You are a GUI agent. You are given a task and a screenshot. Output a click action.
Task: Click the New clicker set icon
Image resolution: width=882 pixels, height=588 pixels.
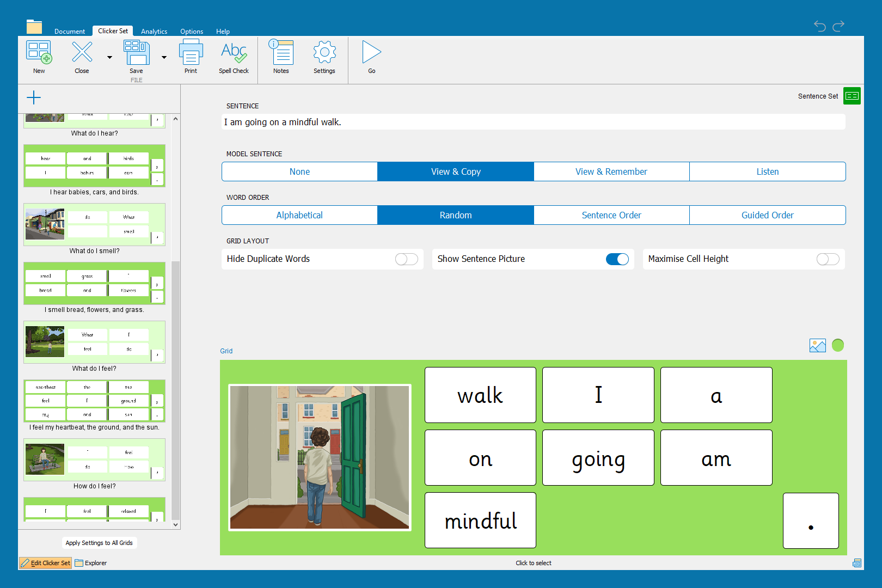(39, 53)
